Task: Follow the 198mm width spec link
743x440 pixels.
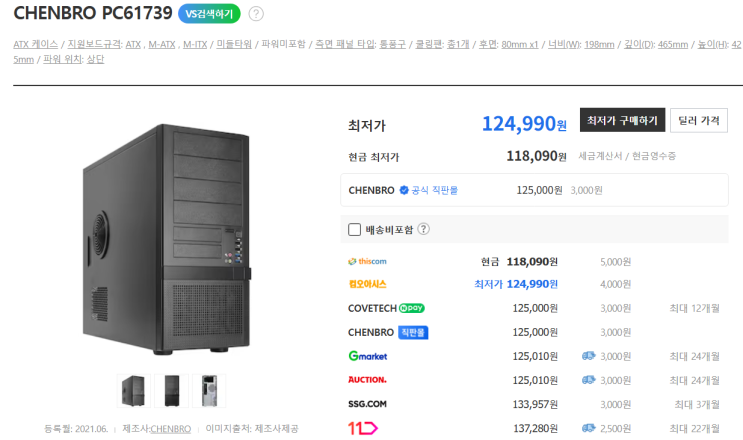Action: click(599, 44)
